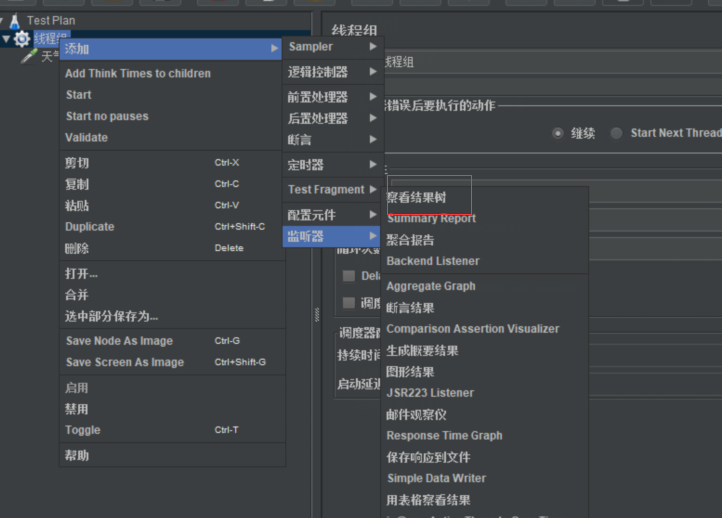Add 用表格察看结果 listener
Viewport: 722px width, 518px height.
point(485,501)
